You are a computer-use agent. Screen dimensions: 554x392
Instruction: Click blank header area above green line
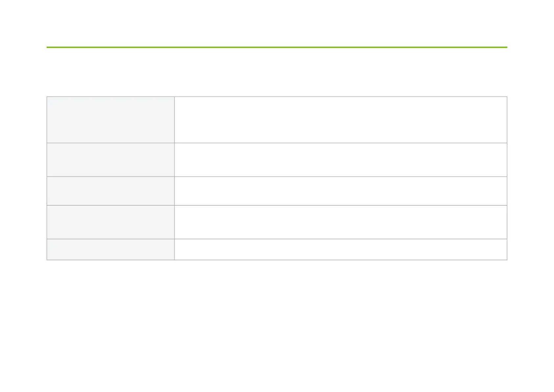pyautogui.click(x=277, y=23)
